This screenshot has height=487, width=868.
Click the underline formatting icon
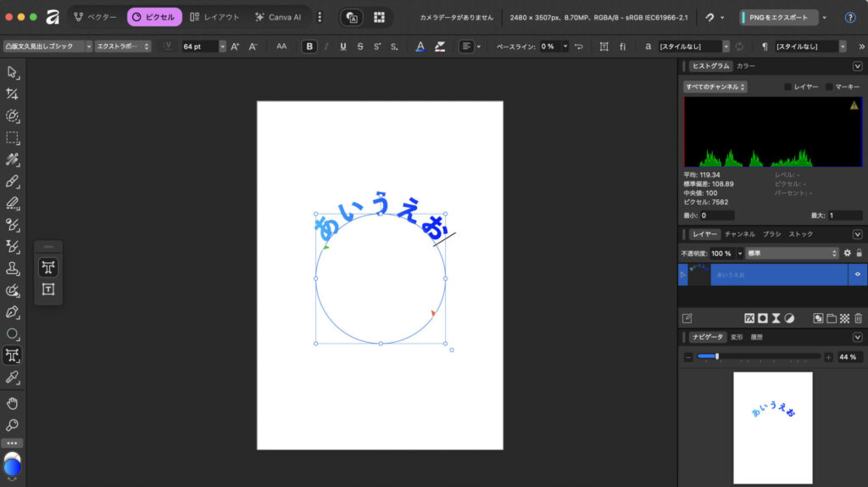tap(343, 47)
